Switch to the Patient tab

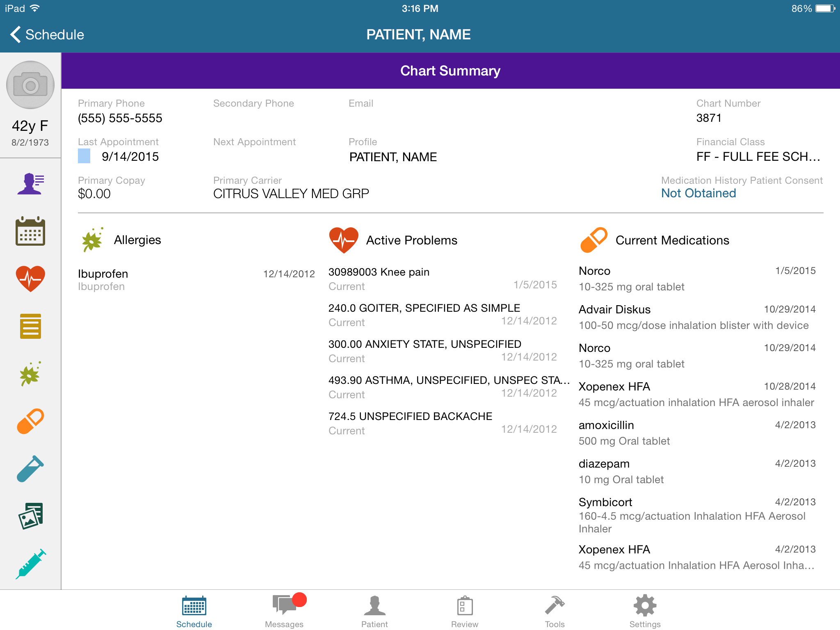tap(374, 611)
